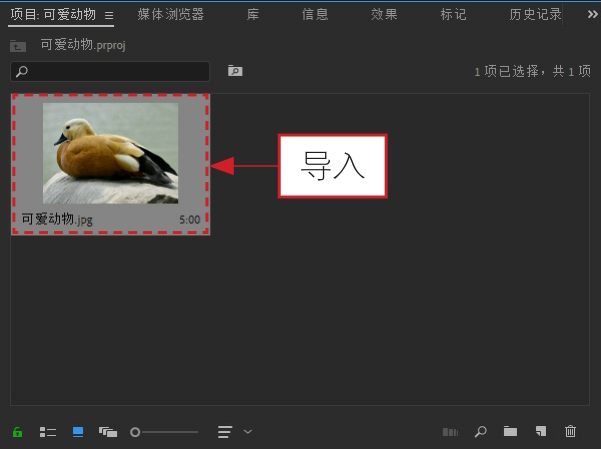Viewport: 601px width, 449px height.
Task: Click the parent folder icon beside 可爱动物.prproj
Action: pos(18,46)
